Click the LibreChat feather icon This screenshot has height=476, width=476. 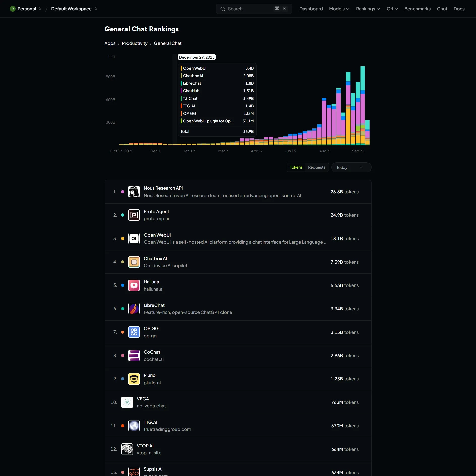(x=134, y=309)
